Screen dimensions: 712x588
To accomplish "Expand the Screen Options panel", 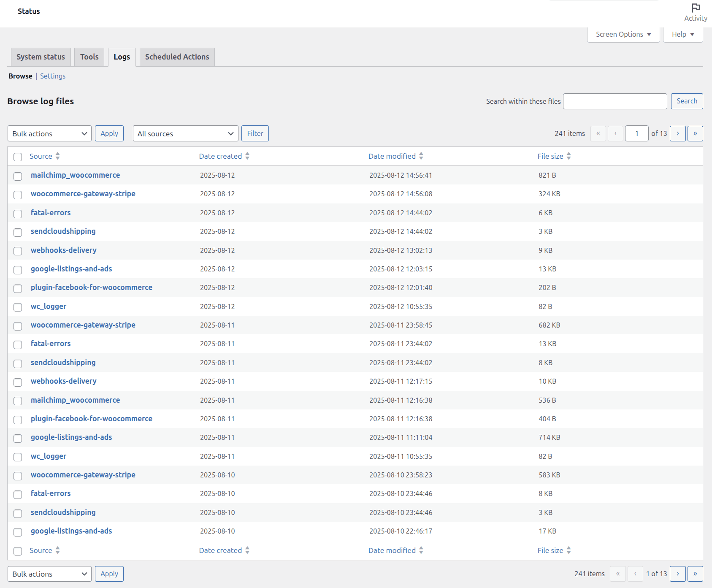I will pos(623,34).
